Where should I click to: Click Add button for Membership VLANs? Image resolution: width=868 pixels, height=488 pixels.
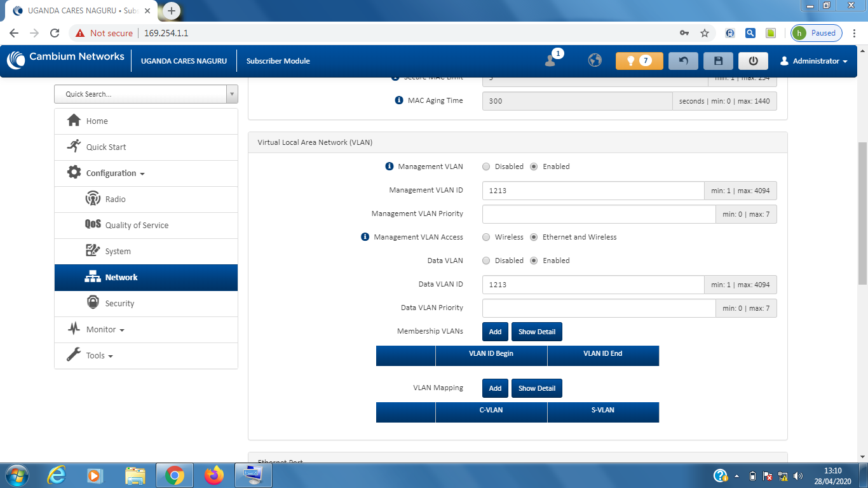point(495,332)
